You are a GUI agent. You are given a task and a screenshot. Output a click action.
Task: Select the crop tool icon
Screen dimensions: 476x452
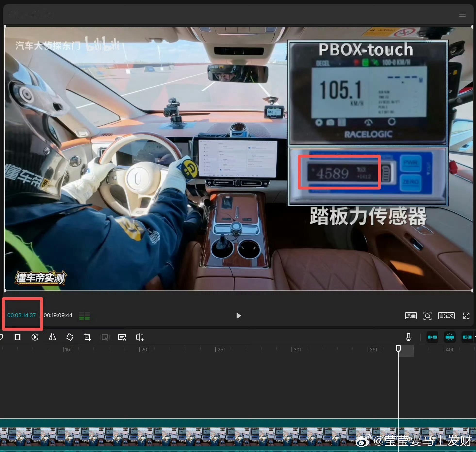click(87, 337)
